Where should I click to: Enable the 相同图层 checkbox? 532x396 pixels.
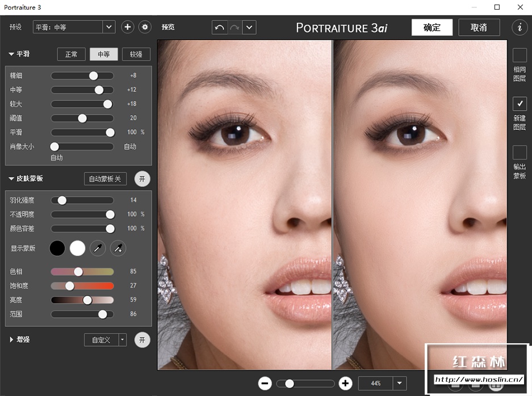[x=520, y=55]
